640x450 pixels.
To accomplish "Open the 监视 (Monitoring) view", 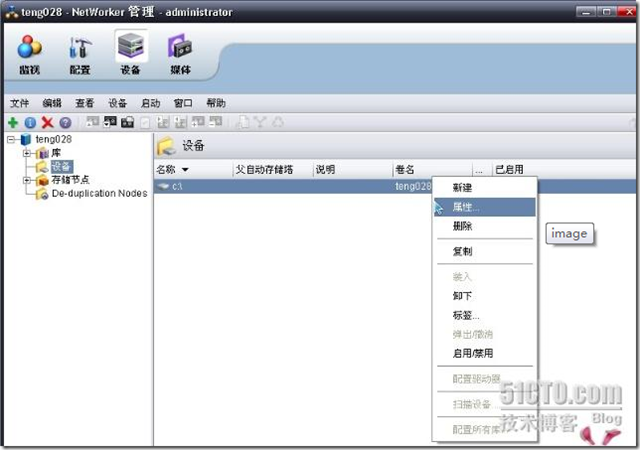I will coord(29,55).
